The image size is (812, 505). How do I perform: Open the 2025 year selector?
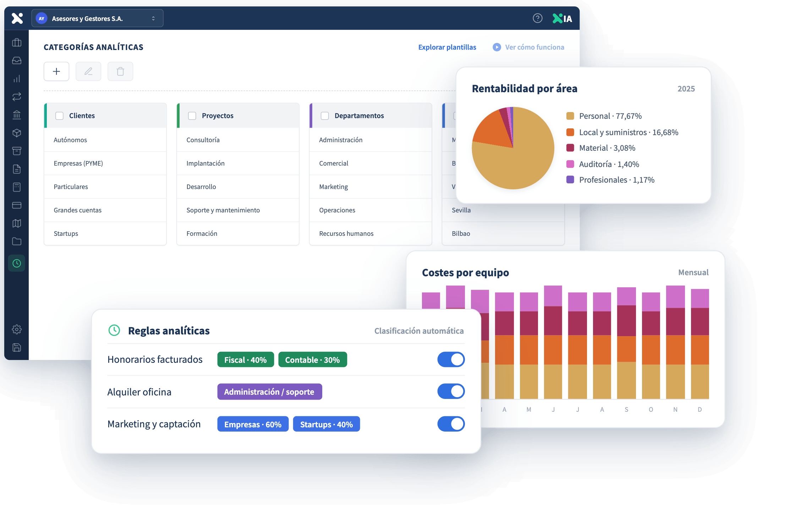coord(686,89)
